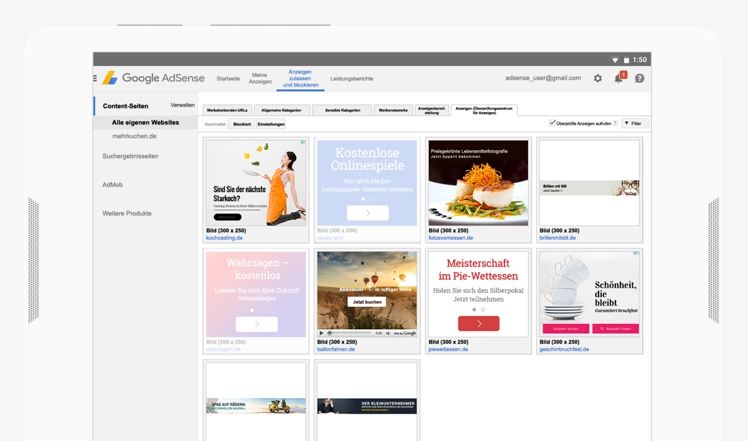Click the play icon on balloon ad
Image resolution: width=748 pixels, height=441 pixels.
pos(322,332)
